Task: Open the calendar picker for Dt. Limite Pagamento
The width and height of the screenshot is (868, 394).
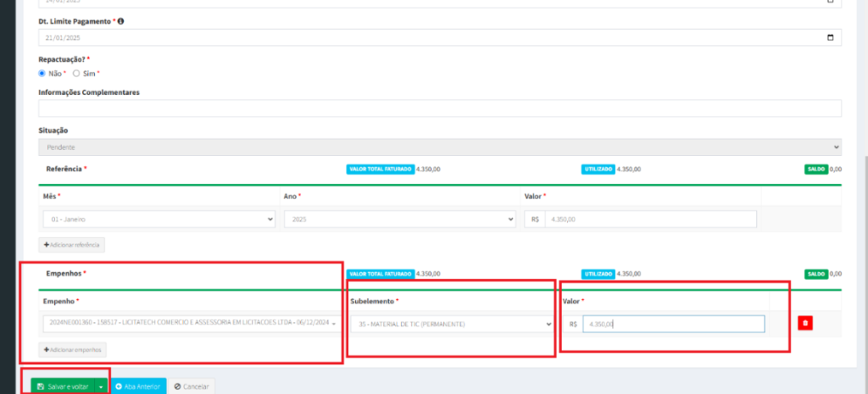Action: 830,37
